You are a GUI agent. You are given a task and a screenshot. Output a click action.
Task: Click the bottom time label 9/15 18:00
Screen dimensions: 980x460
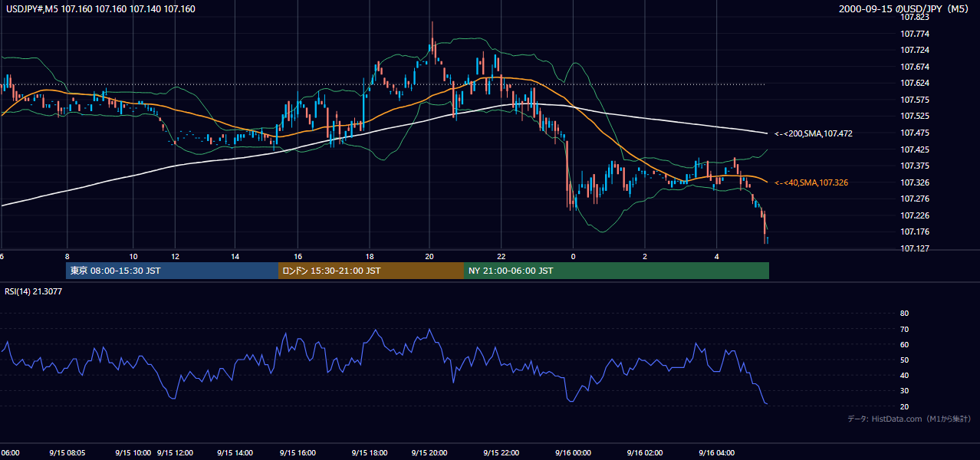369,453
